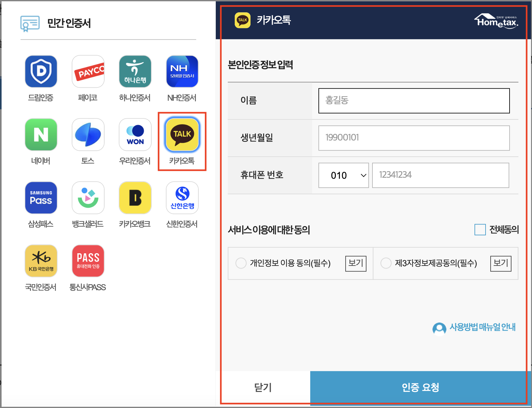Select the 카카오뱅크 icon
Image resolution: width=532 pixels, height=408 pixels.
[135, 198]
